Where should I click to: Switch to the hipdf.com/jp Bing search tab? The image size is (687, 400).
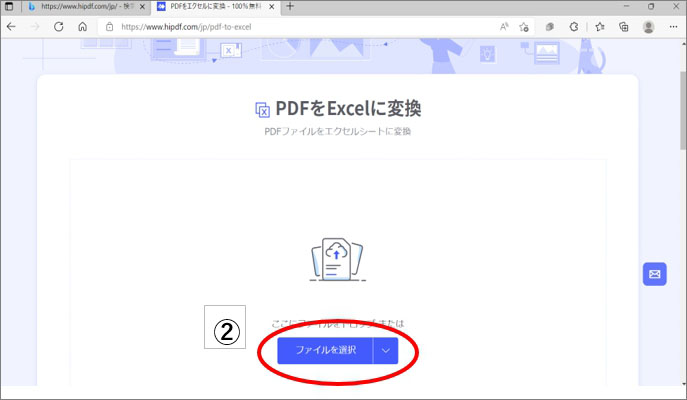[x=86, y=7]
